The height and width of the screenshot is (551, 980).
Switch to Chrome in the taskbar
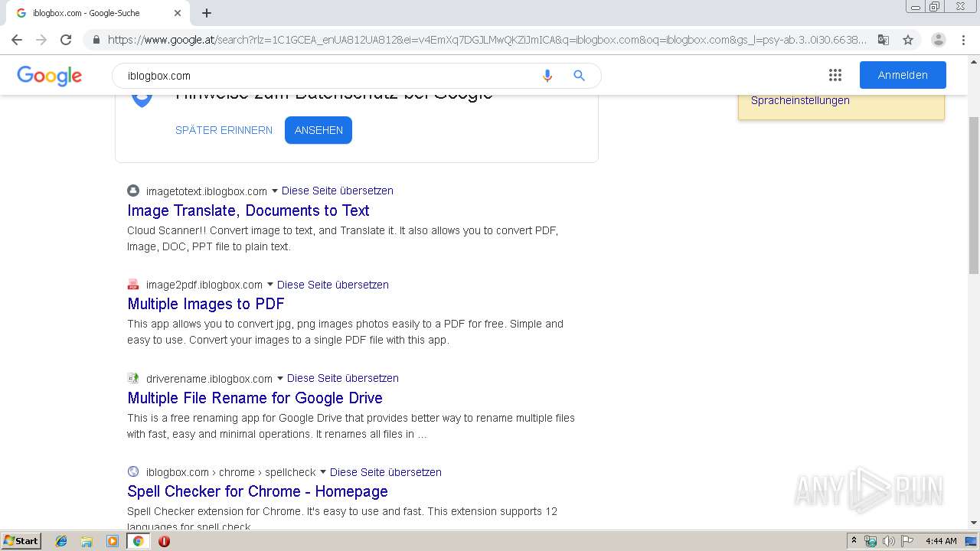(138, 541)
